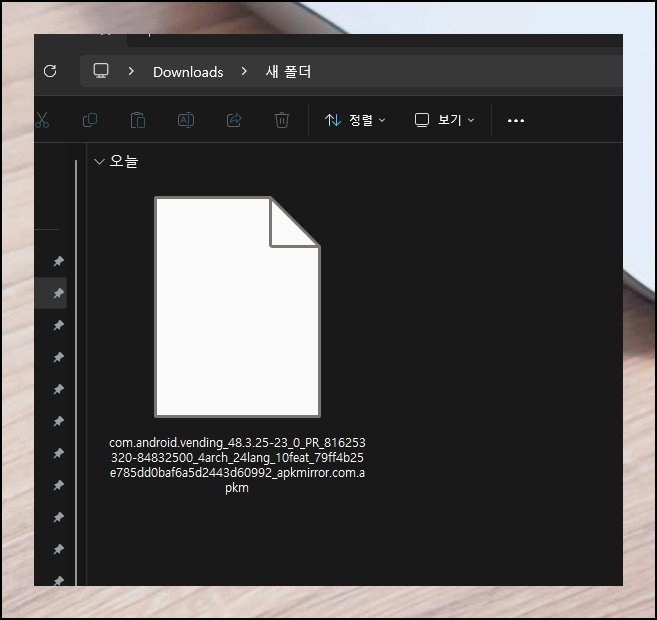Select the 새 폴더 breadcrumb segment
Screen dimensions: 657x620
(x=288, y=72)
